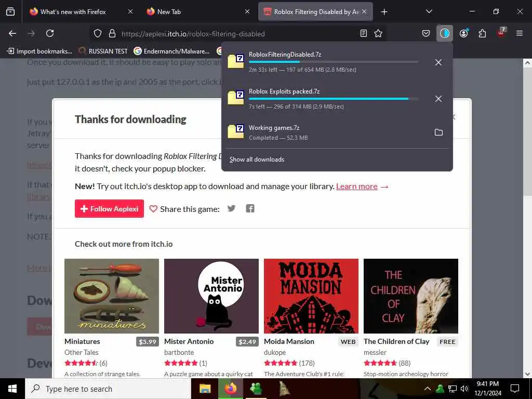Select the Roblox Filtering Disabled tab
The height and width of the screenshot is (399, 532).
(315, 12)
